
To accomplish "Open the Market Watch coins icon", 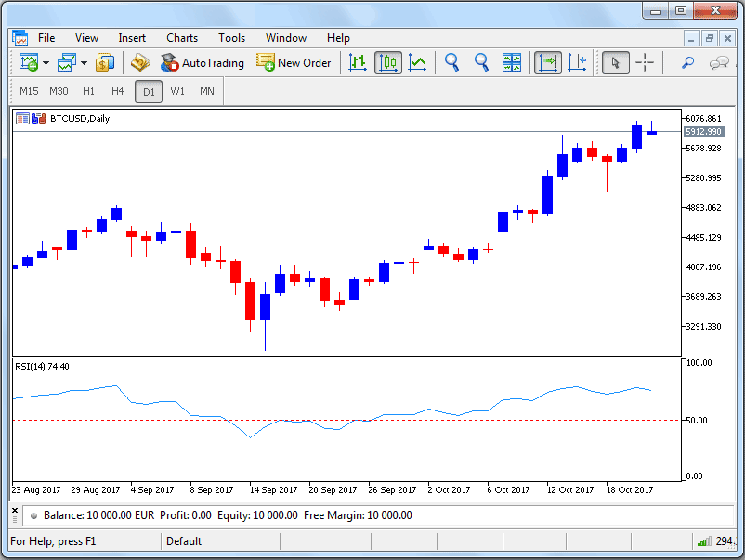I will tap(104, 63).
